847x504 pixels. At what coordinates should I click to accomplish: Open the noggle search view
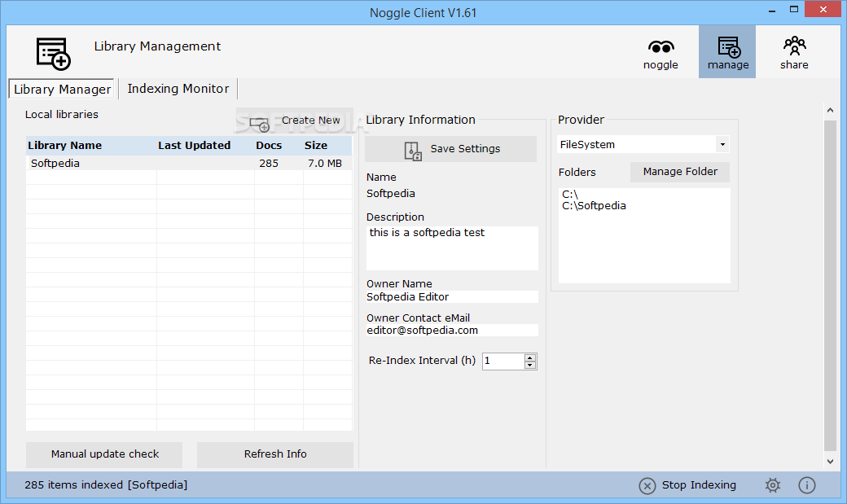click(660, 53)
